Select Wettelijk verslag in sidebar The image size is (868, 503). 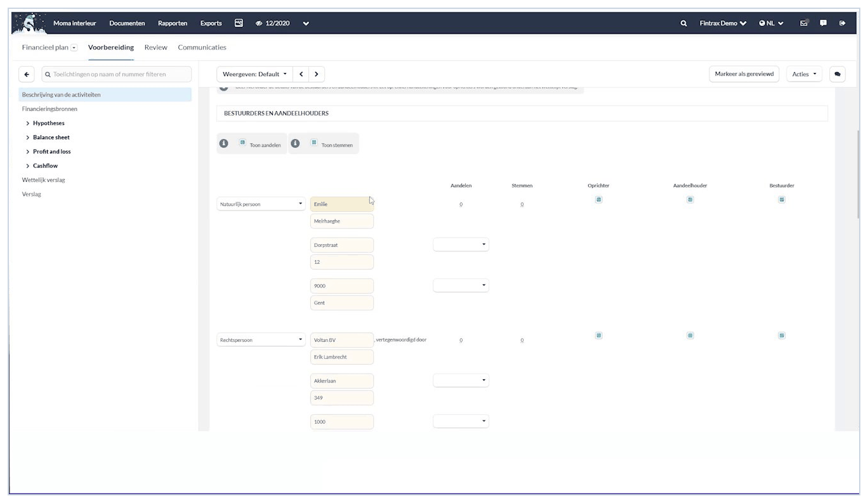(x=43, y=180)
